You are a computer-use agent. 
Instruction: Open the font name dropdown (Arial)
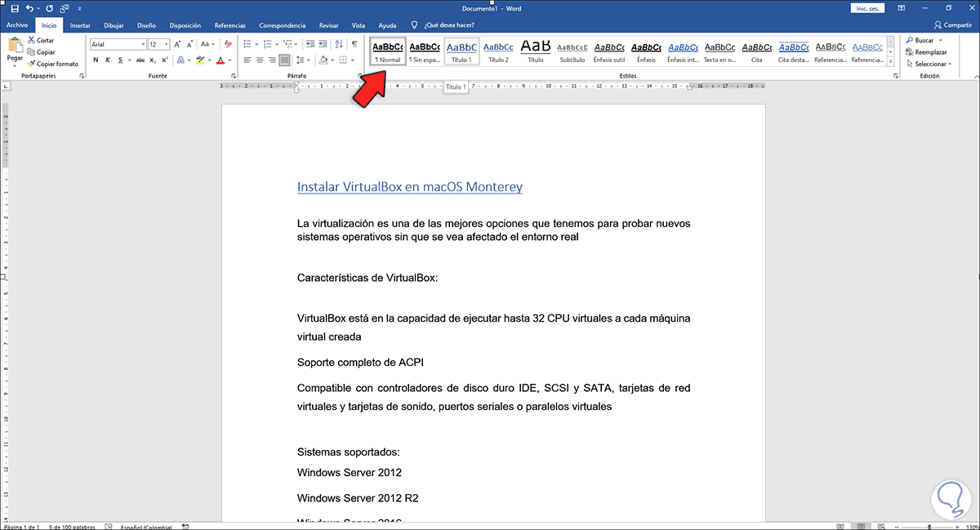pyautogui.click(x=142, y=44)
